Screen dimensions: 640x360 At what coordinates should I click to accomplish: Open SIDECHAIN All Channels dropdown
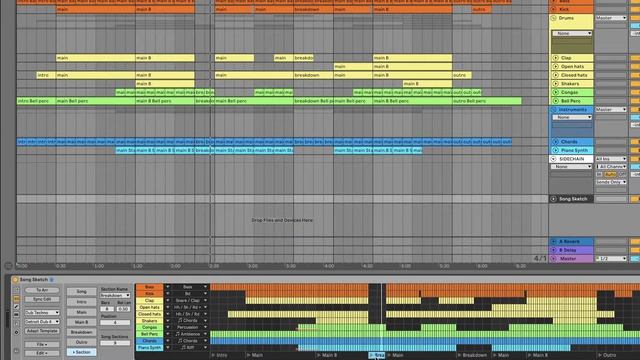(x=611, y=167)
